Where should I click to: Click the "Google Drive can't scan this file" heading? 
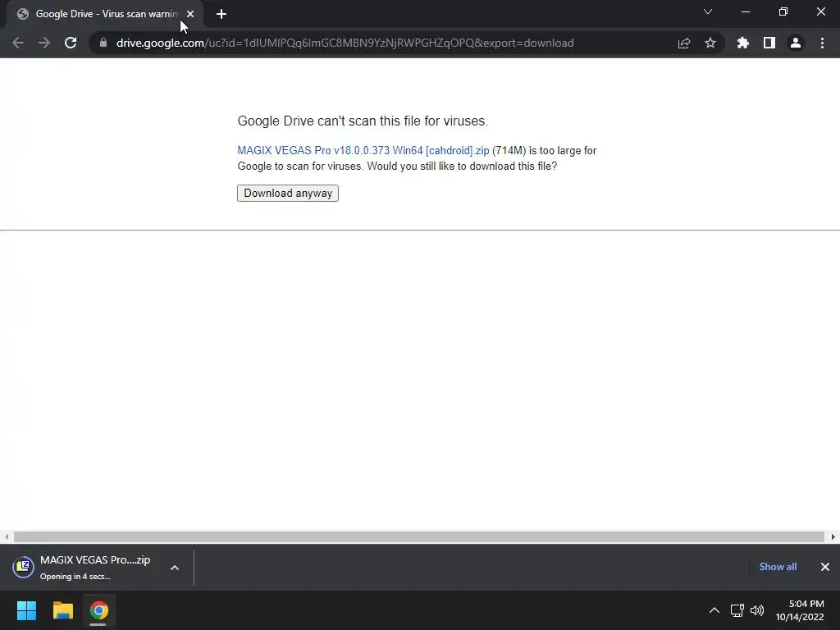point(363,121)
